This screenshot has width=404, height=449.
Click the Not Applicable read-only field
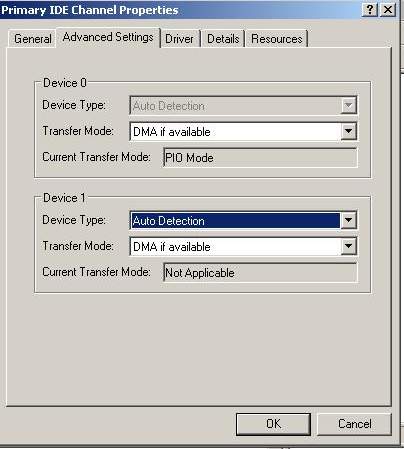click(260, 273)
